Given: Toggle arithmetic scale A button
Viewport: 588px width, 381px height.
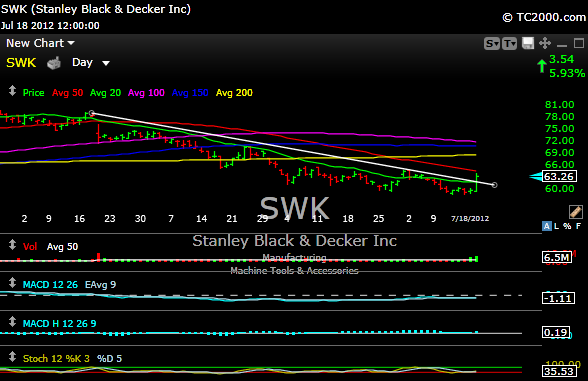Looking at the screenshot, I should (x=547, y=226).
